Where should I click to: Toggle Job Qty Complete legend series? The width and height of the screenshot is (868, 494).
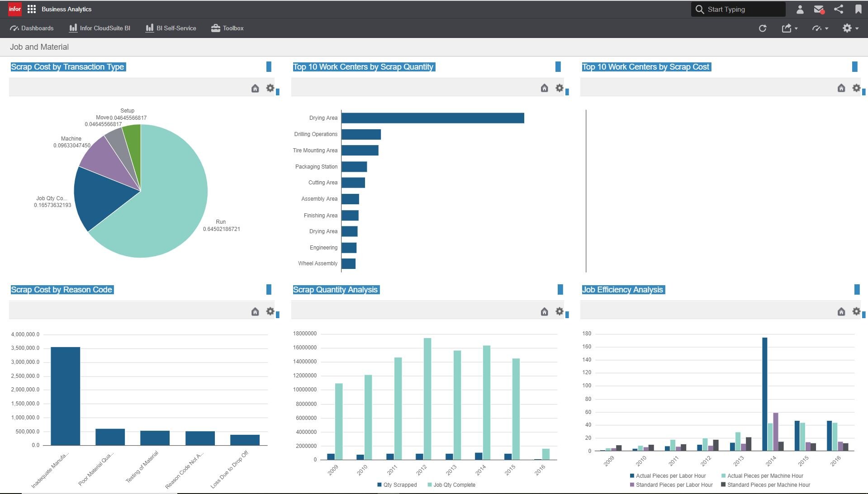451,485
